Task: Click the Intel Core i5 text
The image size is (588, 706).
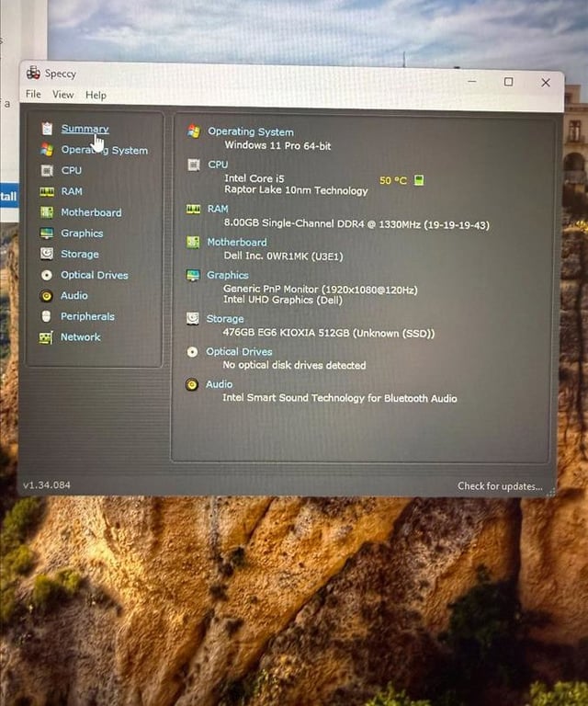Action: (254, 178)
